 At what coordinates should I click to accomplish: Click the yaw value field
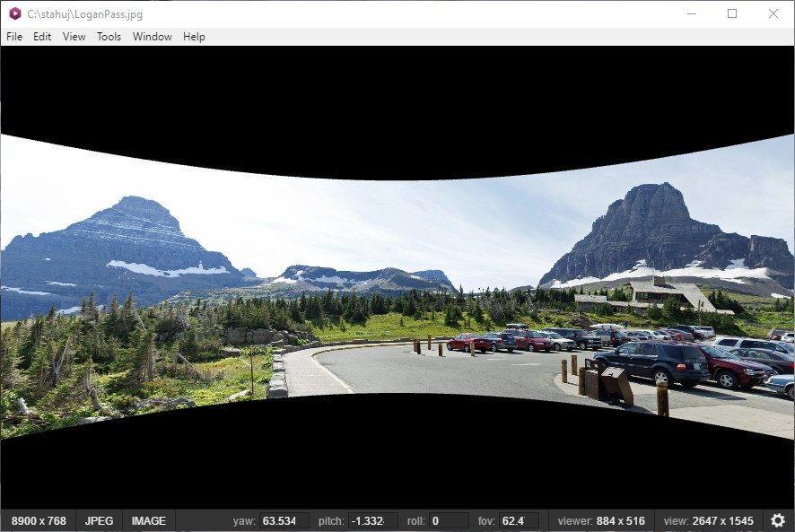[x=284, y=521]
